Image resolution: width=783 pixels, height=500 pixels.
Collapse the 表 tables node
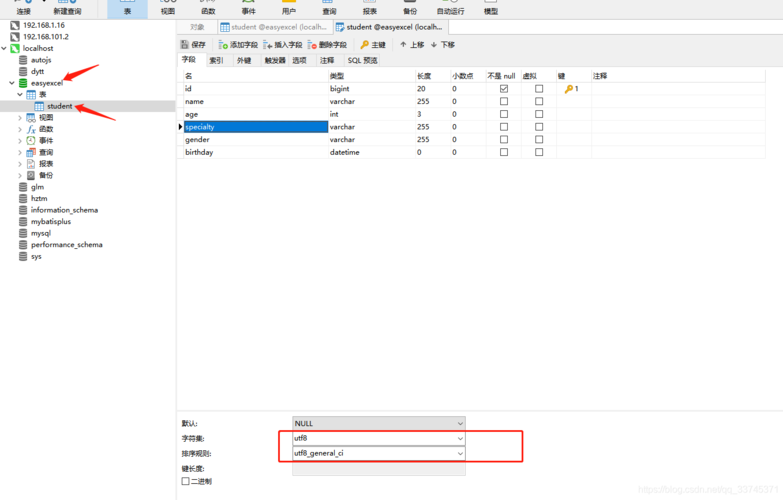tap(20, 94)
